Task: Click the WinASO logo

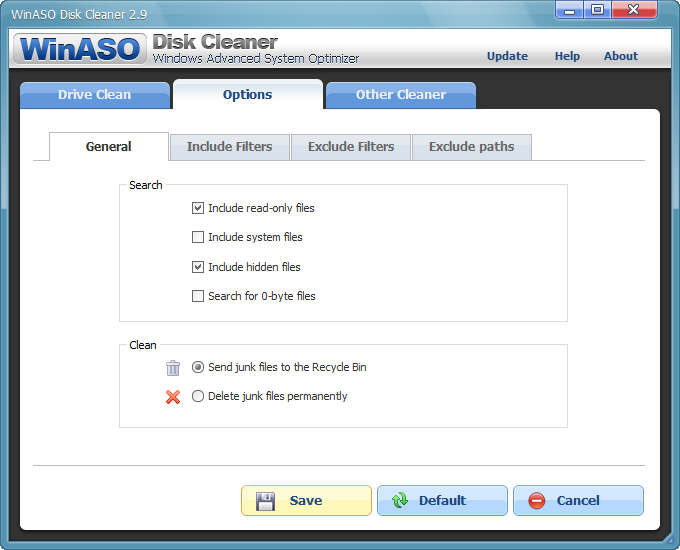Action: pos(79,49)
